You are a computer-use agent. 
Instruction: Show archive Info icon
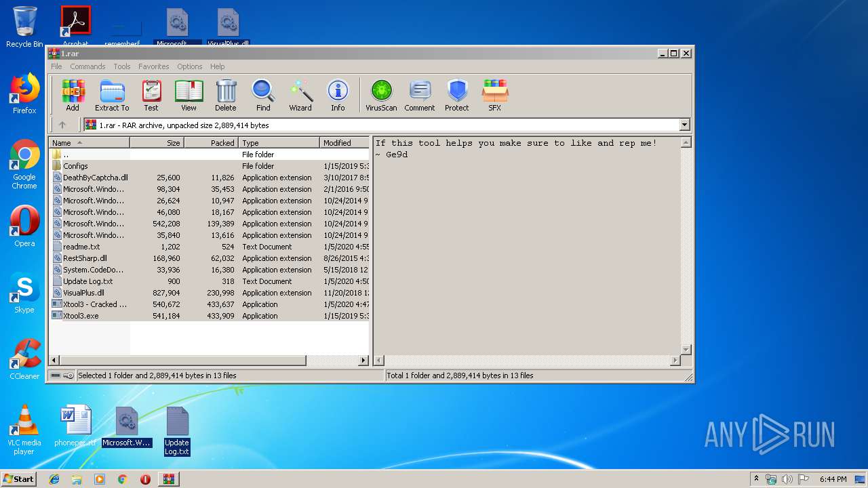tap(338, 96)
